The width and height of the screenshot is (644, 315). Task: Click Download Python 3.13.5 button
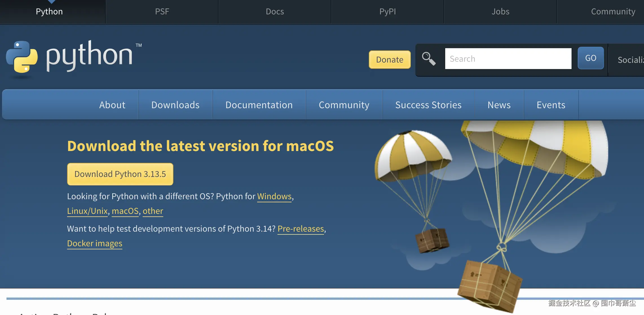pyautogui.click(x=120, y=174)
